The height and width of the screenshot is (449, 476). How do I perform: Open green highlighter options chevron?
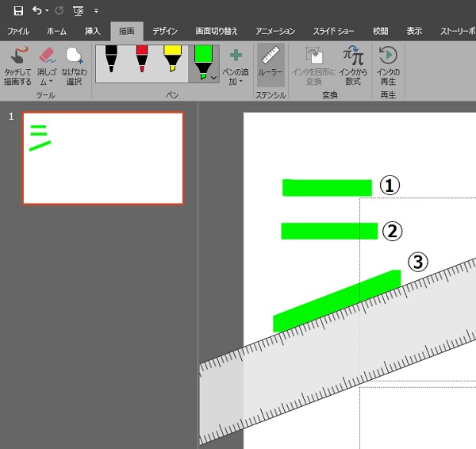(213, 78)
